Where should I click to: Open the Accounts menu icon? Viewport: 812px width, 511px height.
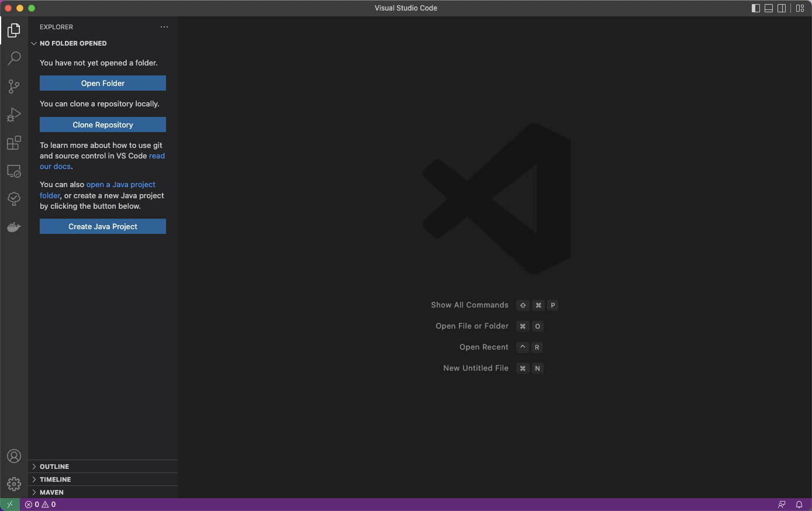click(x=14, y=456)
